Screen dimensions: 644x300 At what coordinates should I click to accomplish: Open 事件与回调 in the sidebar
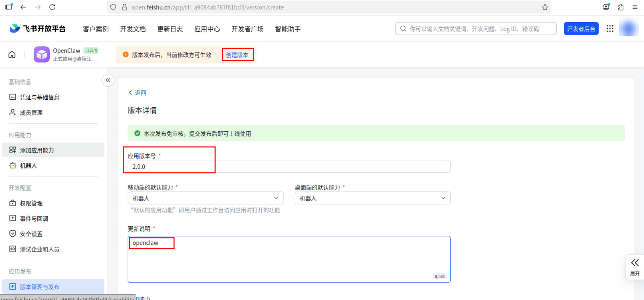(53, 219)
